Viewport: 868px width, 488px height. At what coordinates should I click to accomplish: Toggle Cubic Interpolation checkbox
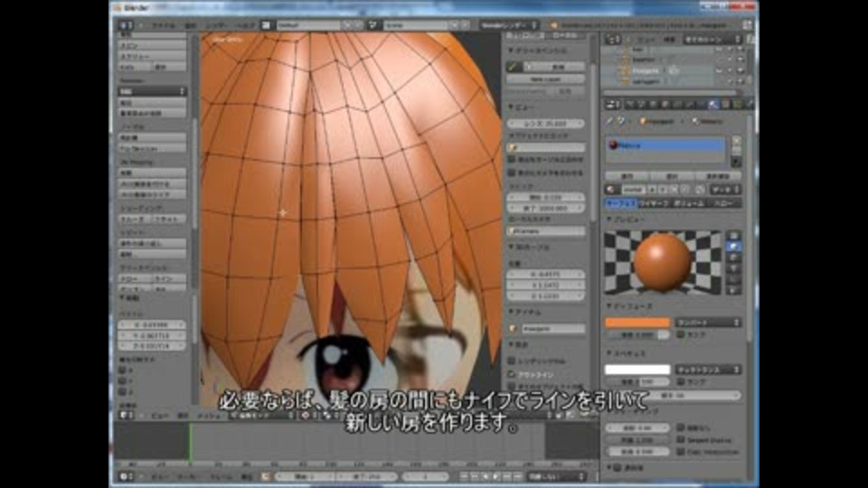680,452
